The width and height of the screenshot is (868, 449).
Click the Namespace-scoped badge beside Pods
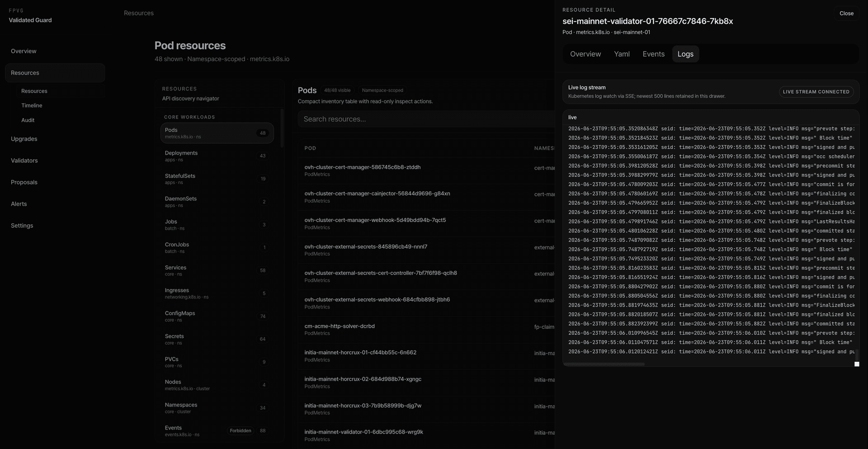tap(382, 90)
